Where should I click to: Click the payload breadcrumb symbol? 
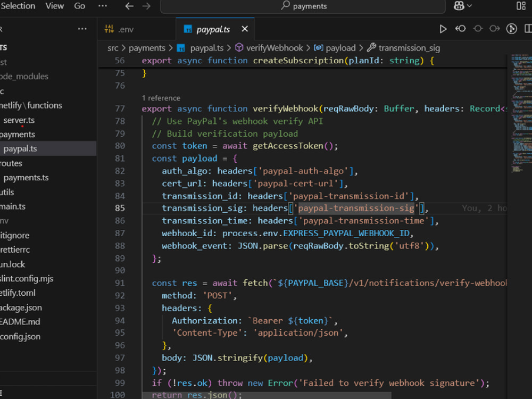(x=340, y=48)
